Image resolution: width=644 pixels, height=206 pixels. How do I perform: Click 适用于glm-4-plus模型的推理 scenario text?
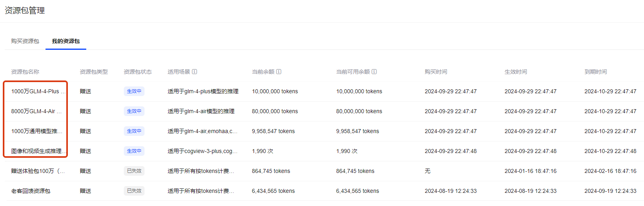coord(203,91)
